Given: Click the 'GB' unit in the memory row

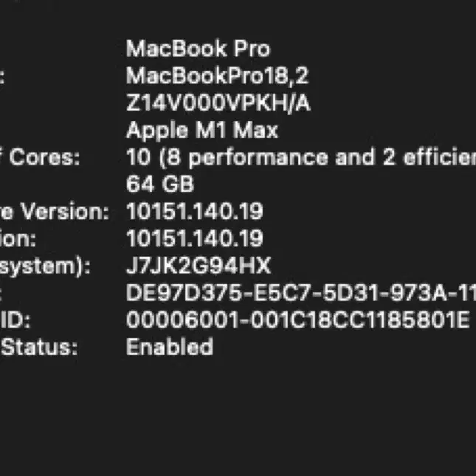Looking at the screenshot, I should coord(178,184).
